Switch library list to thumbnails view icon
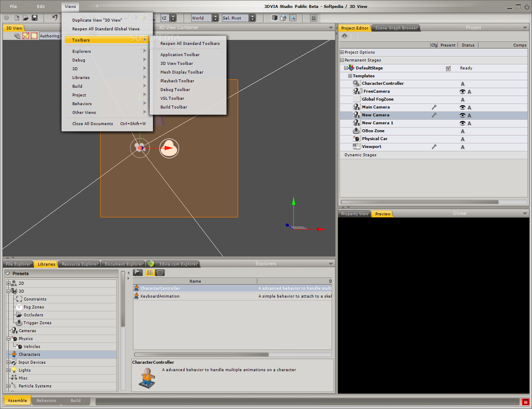Image resolution: width=532 pixels, height=409 pixels. (x=160, y=273)
